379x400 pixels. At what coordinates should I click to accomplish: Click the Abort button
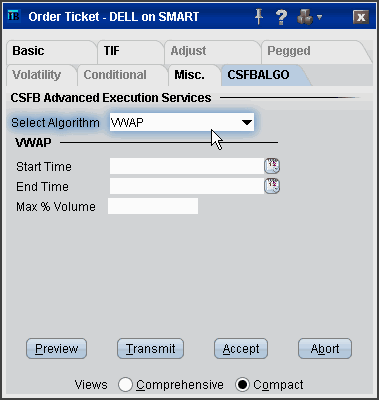pyautogui.click(x=325, y=349)
